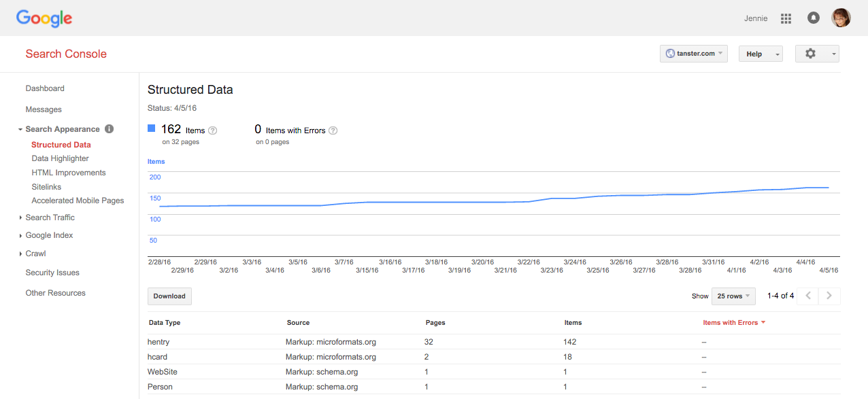Click Jennie's profile avatar picture

click(x=841, y=18)
